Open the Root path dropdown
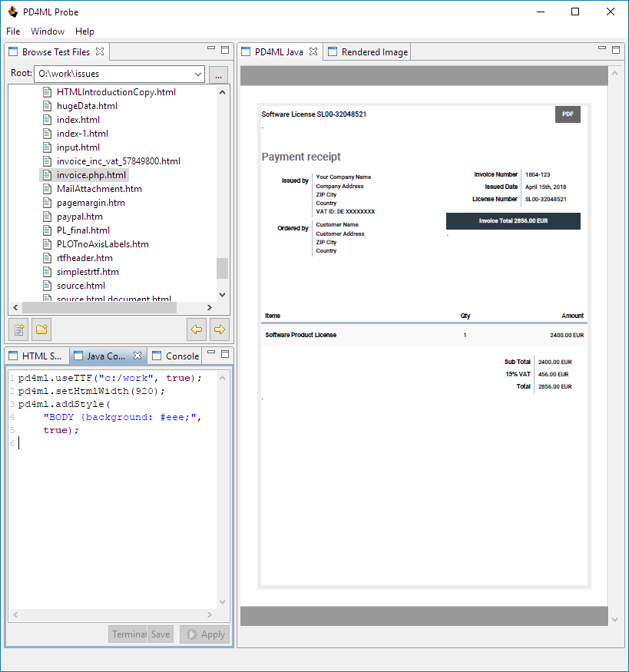 198,74
